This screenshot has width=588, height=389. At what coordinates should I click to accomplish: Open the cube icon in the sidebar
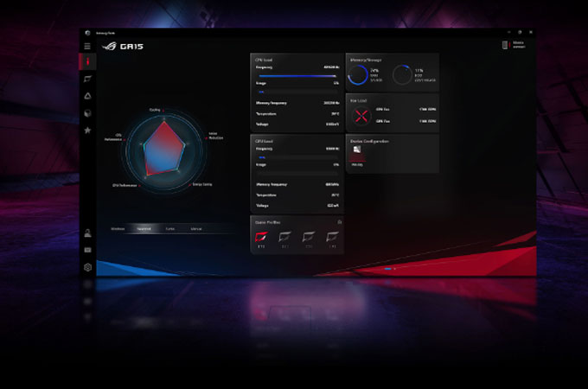tap(87, 112)
